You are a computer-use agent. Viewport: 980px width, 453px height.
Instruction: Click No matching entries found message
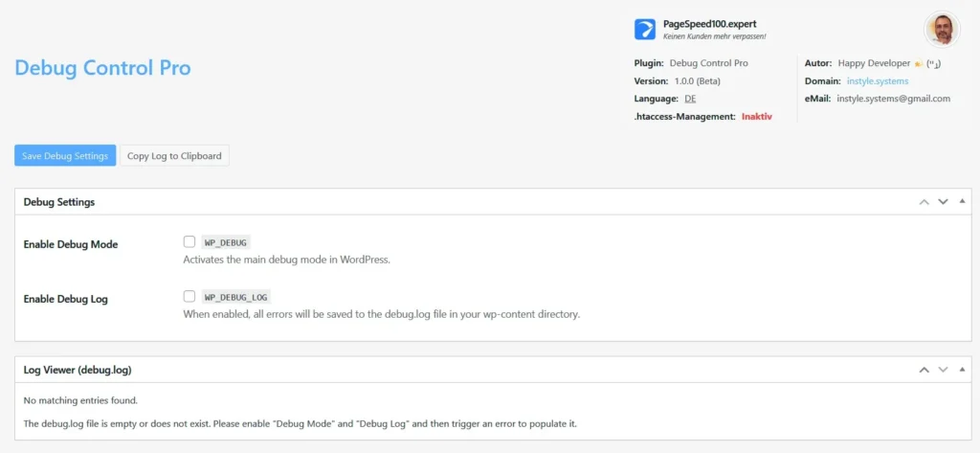tap(80, 399)
